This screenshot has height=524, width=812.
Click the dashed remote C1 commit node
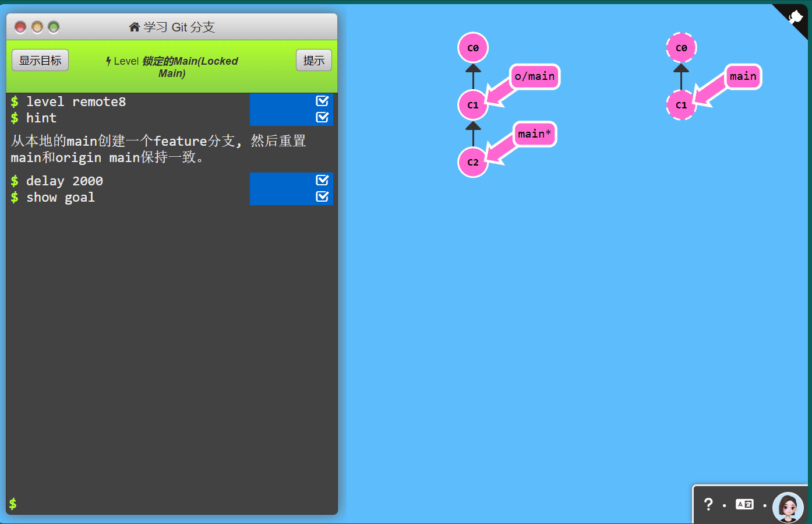[681, 105]
